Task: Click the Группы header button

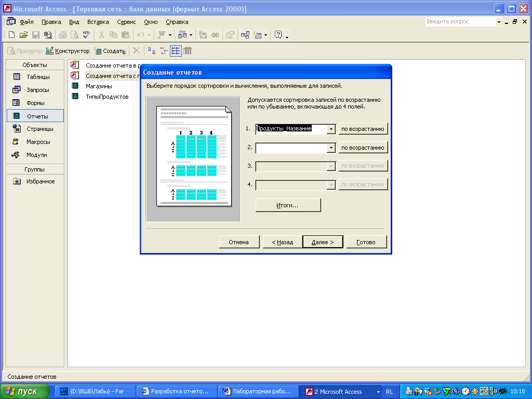Action: coord(35,169)
